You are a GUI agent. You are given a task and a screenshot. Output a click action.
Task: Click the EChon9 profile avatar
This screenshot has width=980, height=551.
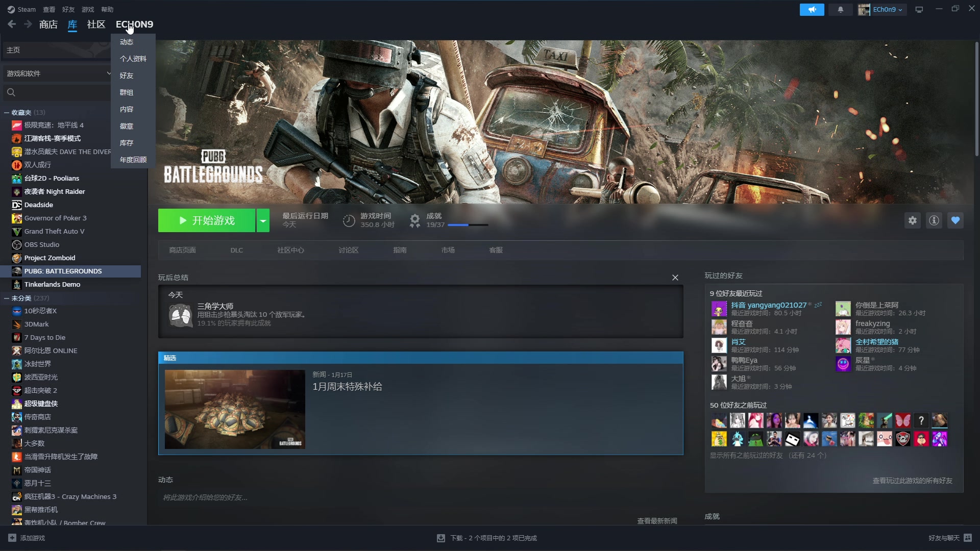[x=864, y=9]
